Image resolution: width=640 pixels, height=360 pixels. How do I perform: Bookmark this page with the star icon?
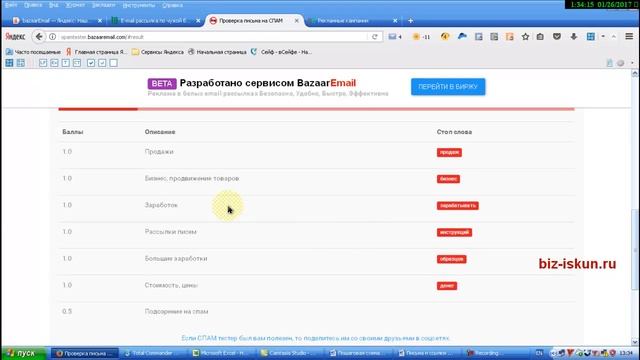click(525, 37)
